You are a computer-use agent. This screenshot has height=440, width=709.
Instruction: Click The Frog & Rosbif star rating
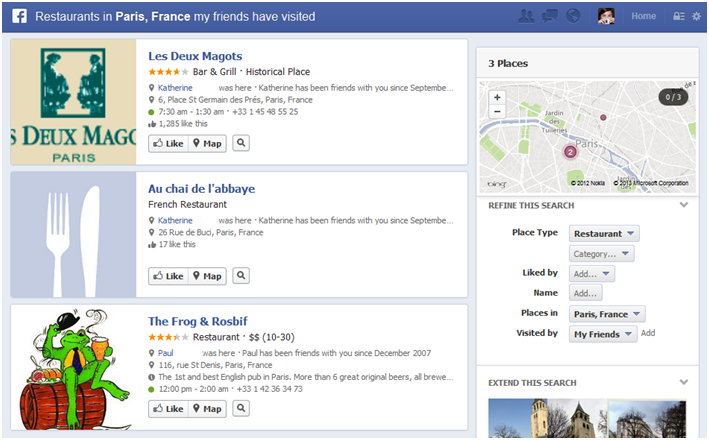pos(168,337)
